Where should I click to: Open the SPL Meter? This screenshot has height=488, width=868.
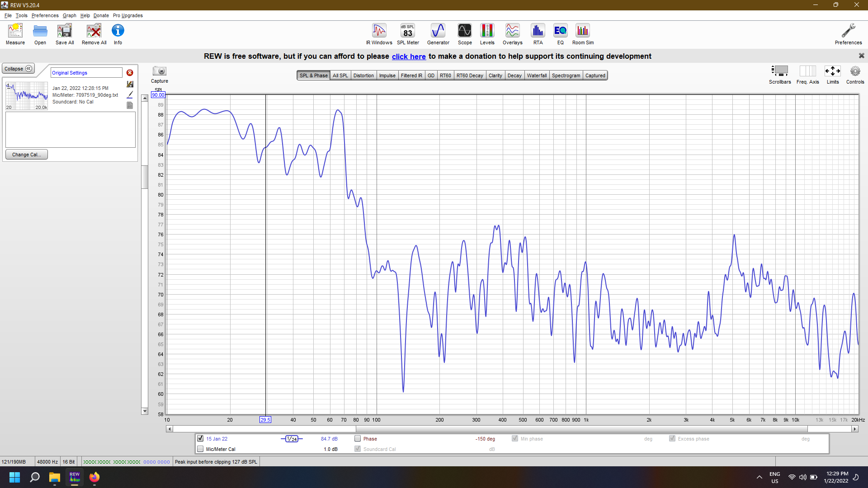tap(408, 34)
